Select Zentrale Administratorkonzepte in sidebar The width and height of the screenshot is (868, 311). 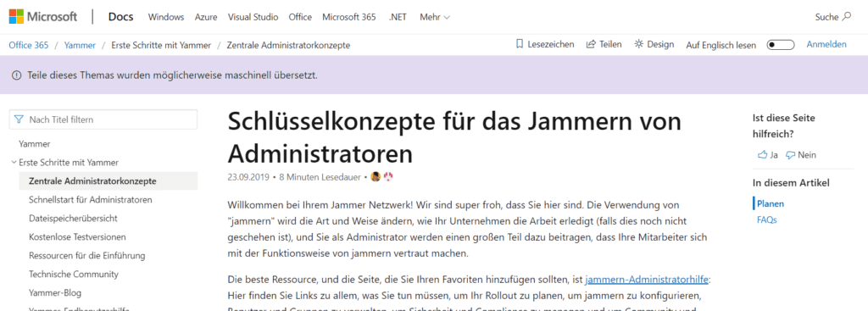point(108,181)
